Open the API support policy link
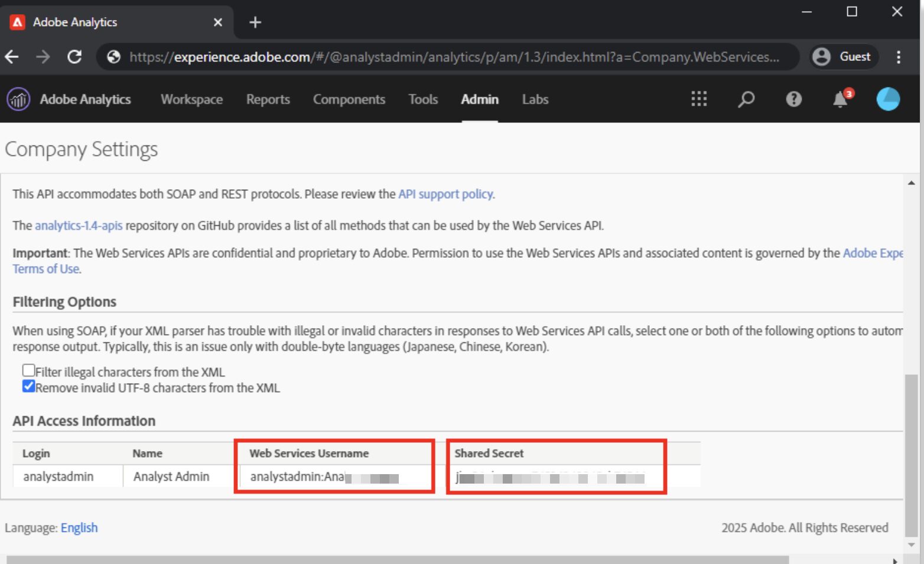Viewport: 924px width, 564px height. tap(445, 194)
